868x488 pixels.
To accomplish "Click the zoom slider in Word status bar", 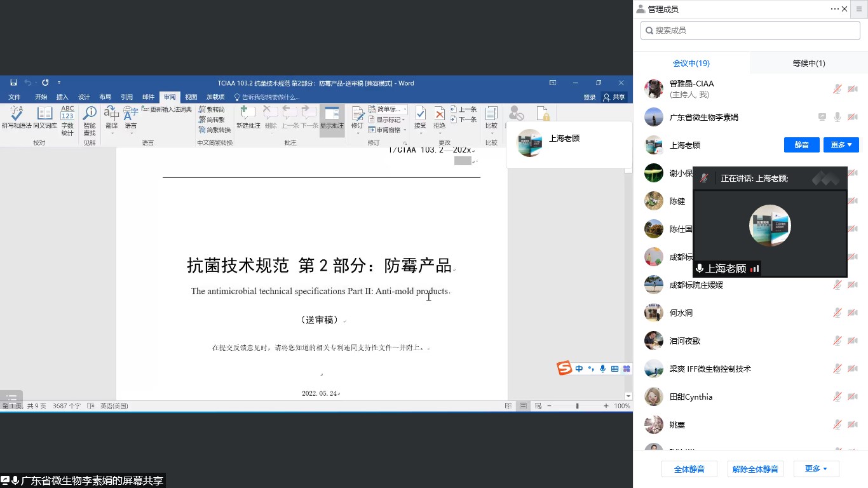I will tap(577, 406).
